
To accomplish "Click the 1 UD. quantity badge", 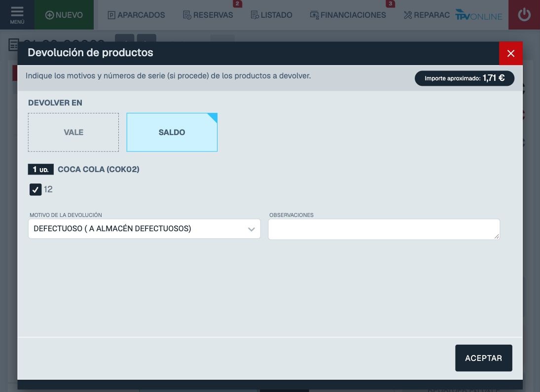I will tap(40, 170).
